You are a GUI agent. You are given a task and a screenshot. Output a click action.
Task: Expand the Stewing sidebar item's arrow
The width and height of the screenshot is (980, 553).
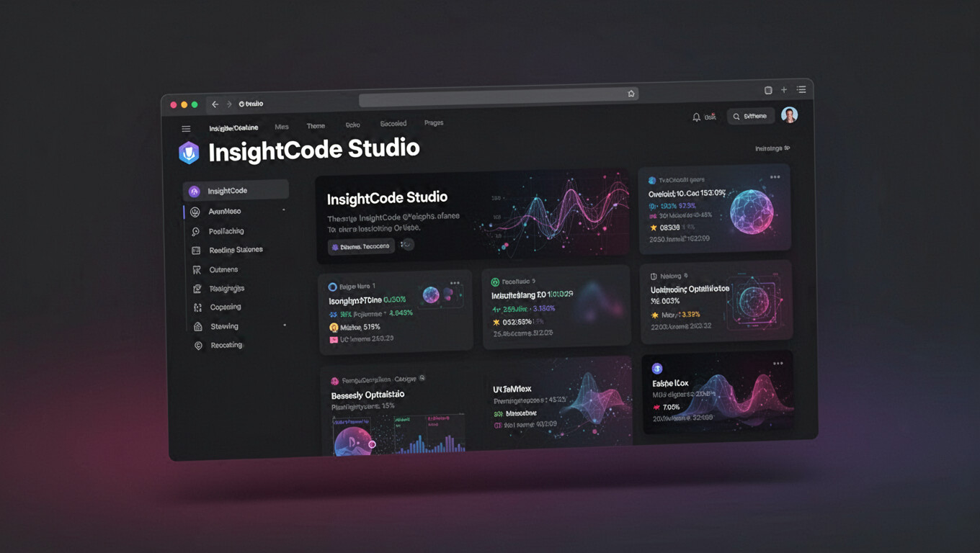click(x=285, y=325)
